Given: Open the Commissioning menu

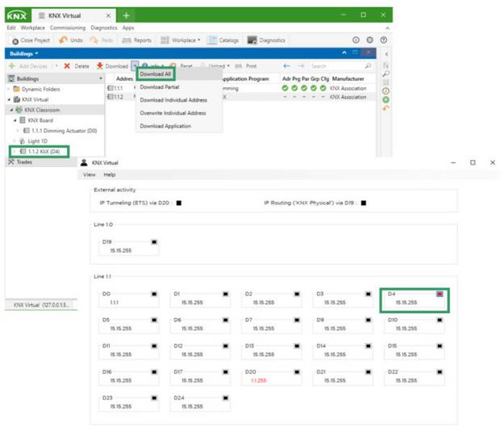Looking at the screenshot, I should coord(61,27).
